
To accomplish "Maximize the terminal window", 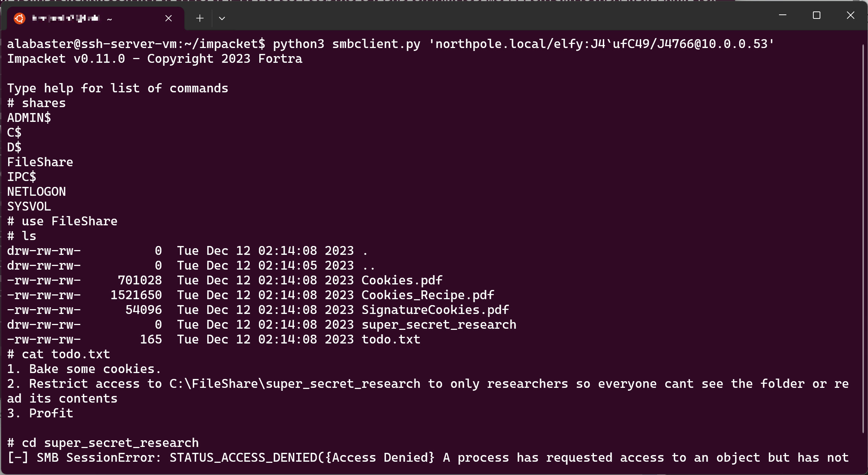I will (x=817, y=15).
